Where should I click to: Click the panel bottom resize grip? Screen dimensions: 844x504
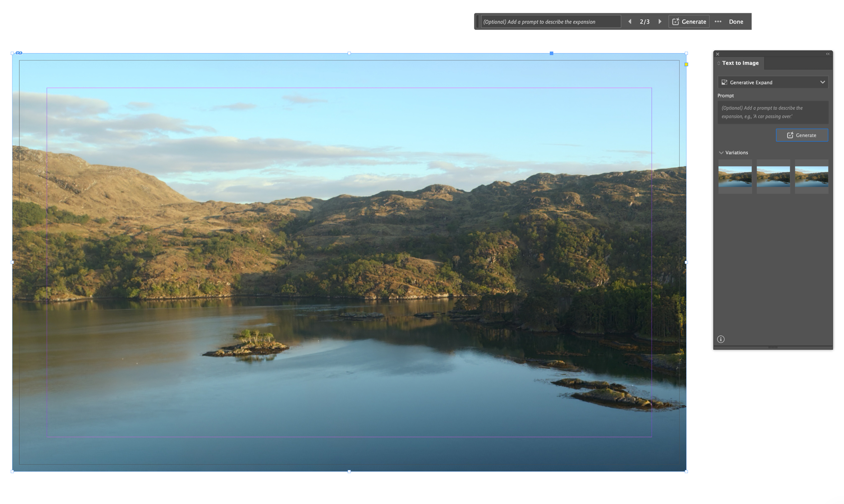point(773,347)
